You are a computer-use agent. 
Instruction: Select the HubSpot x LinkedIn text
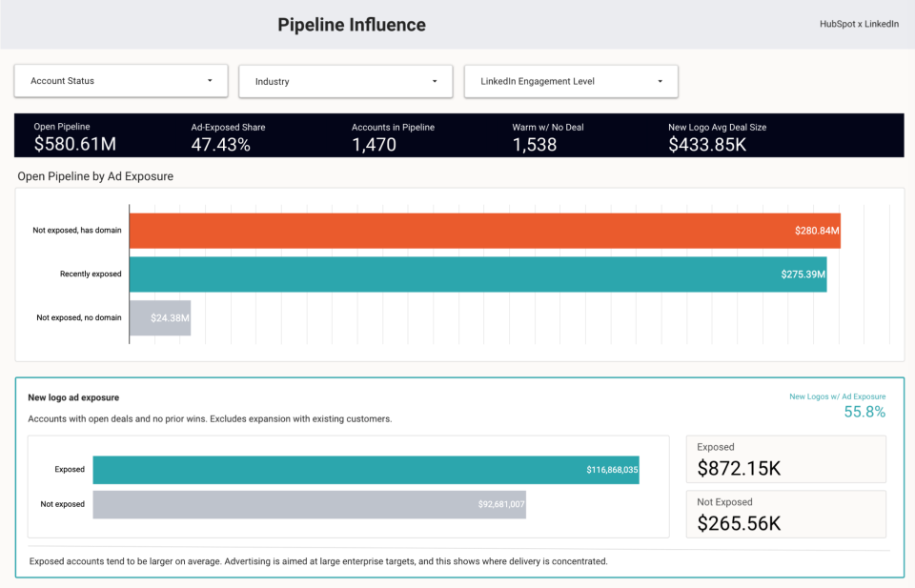coord(859,24)
